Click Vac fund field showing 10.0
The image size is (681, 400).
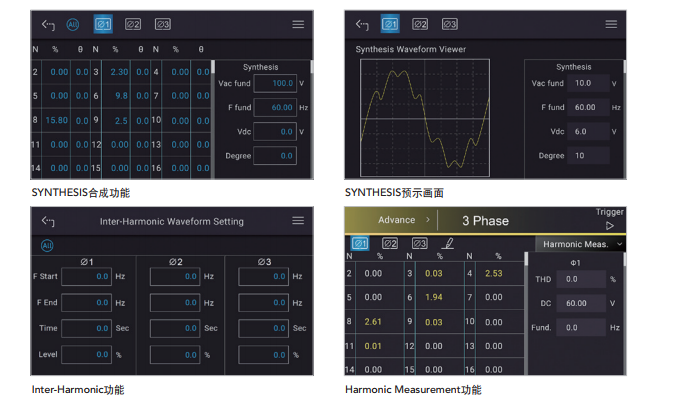[x=588, y=83]
